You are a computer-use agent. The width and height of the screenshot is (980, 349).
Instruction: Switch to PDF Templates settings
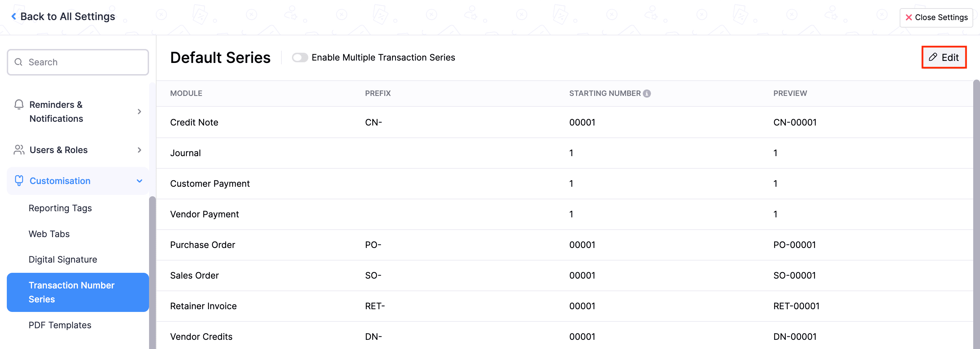tap(60, 325)
